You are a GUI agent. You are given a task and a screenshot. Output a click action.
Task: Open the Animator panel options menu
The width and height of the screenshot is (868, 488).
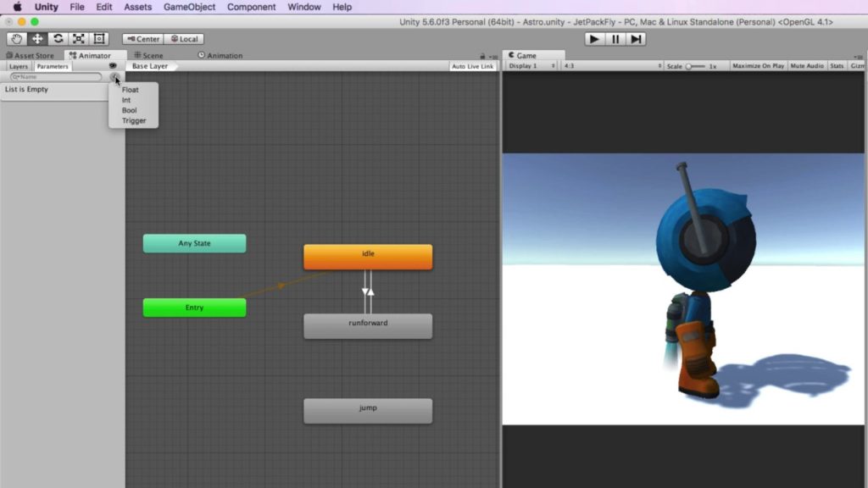pos(493,57)
